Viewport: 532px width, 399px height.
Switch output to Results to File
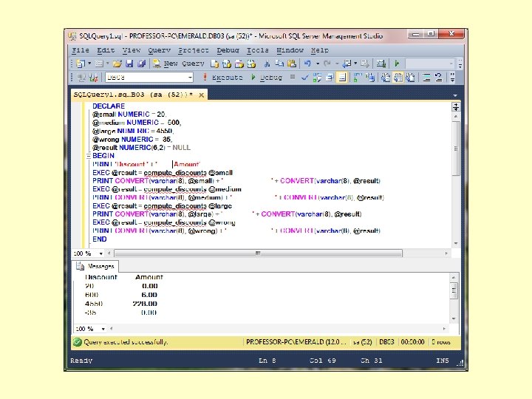tap(411, 78)
